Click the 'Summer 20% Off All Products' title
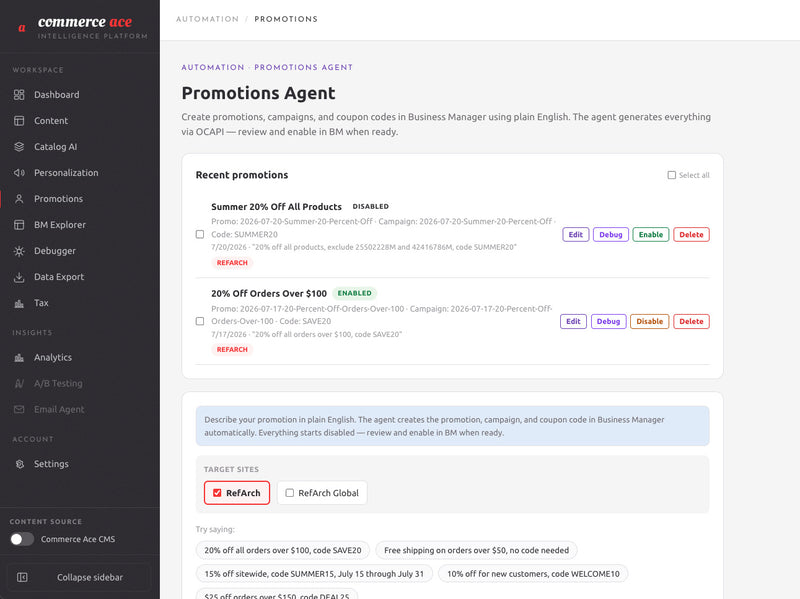The height and width of the screenshot is (599, 800). click(277, 207)
